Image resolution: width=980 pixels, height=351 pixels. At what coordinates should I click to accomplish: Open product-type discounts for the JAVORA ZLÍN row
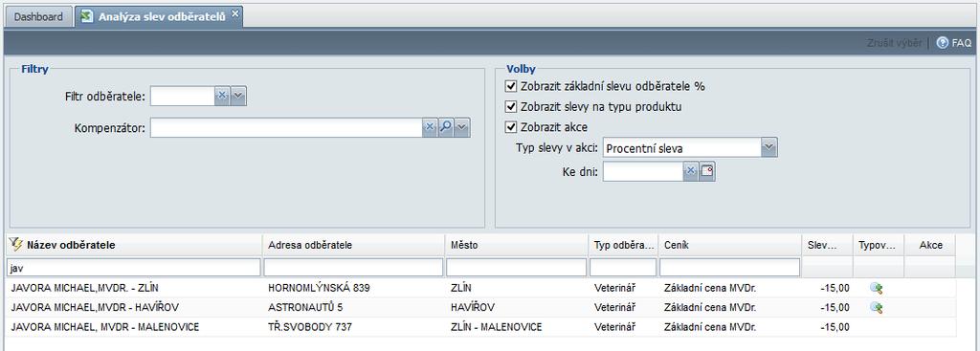click(876, 288)
